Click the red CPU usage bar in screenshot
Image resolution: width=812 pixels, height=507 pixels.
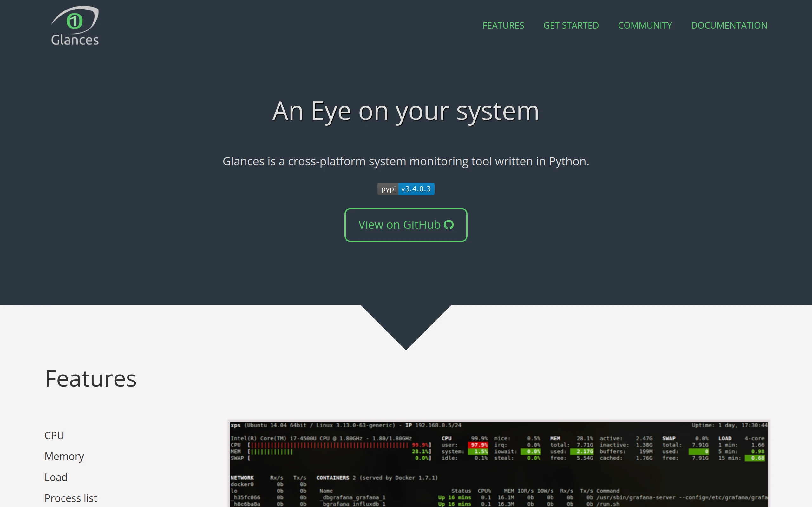pos(329,445)
